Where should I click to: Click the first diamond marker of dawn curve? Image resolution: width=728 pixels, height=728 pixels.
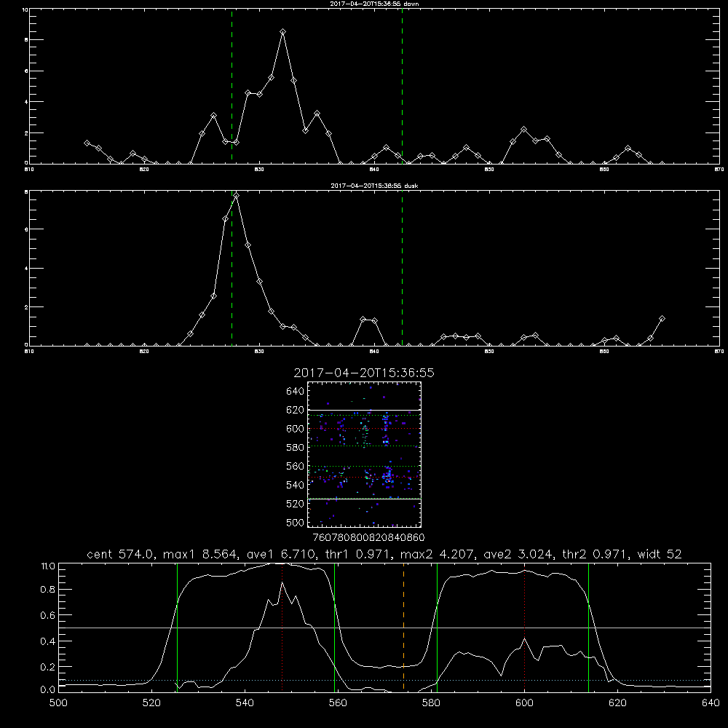pyautogui.click(x=87, y=143)
